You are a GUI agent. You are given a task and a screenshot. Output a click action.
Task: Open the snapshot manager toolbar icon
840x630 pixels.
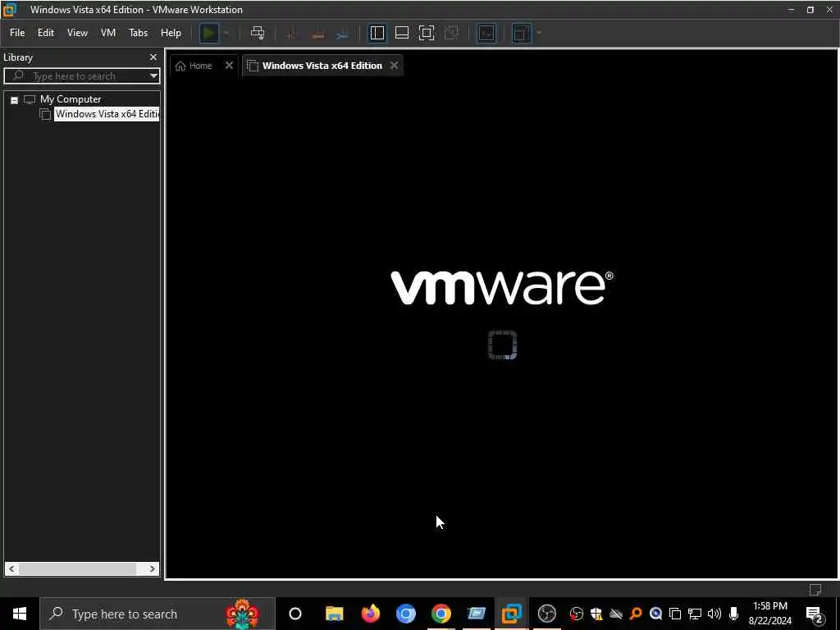tap(342, 34)
